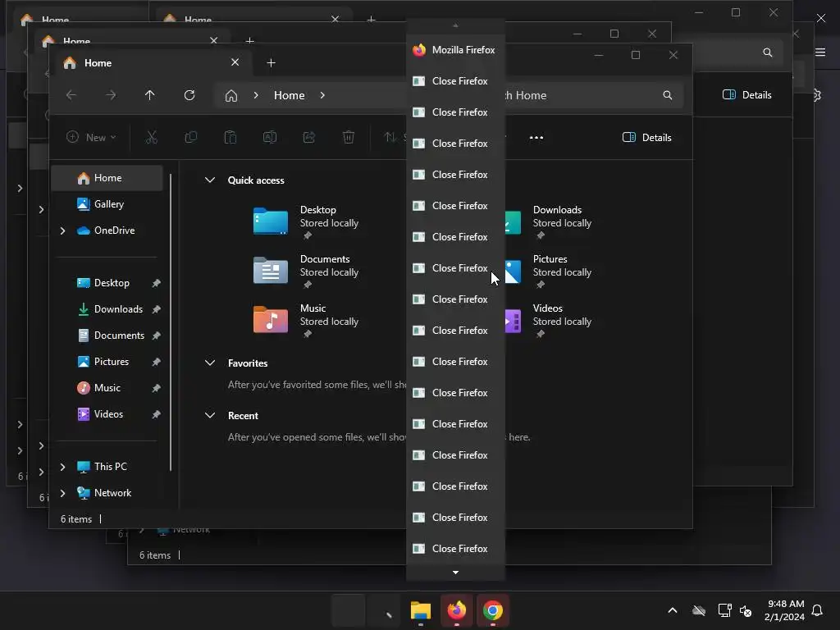Screen dimensions: 840x630
Task: Open See more ellipsis in toolbar
Action: pos(536,138)
